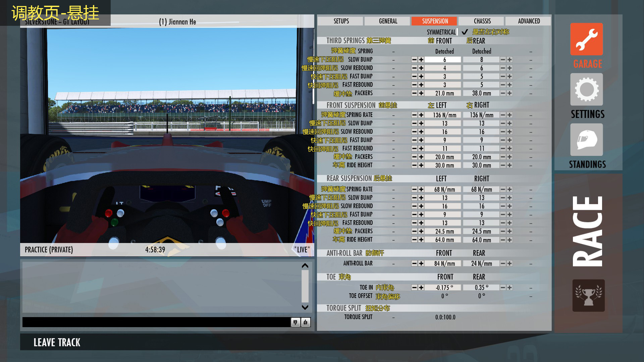Click the live cockpit camera view

(x=167, y=135)
